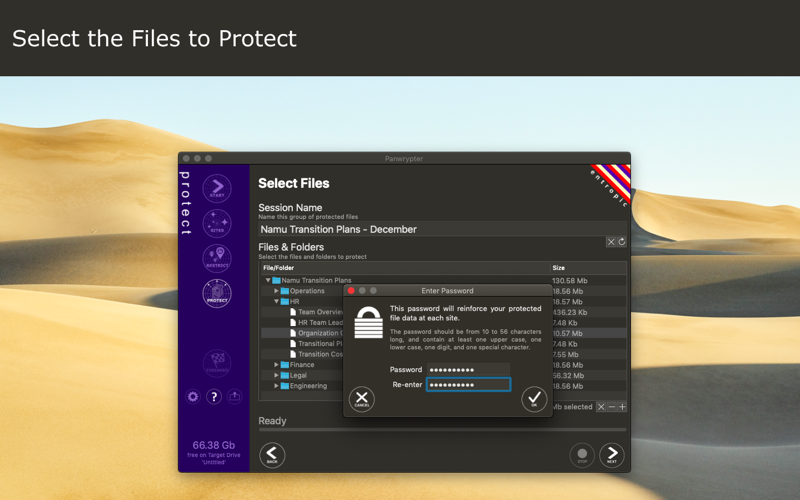Collapse the Namu Transition Plans folder
The image size is (800, 500).
[x=268, y=280]
